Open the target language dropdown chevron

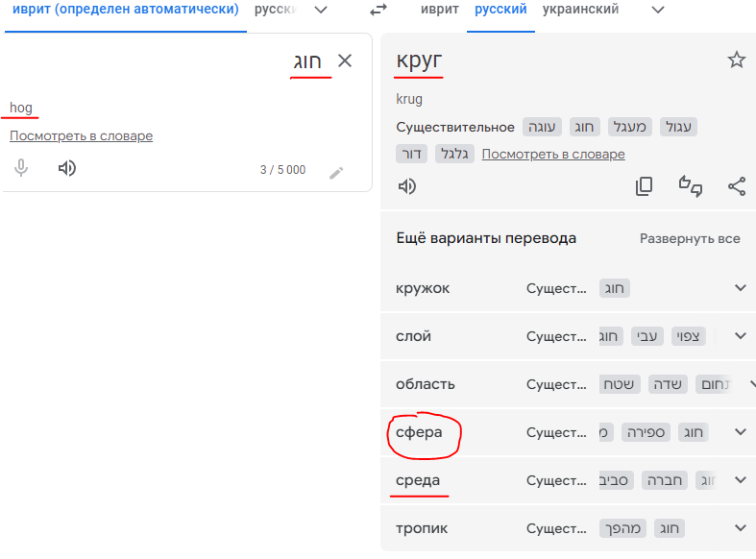tap(658, 10)
